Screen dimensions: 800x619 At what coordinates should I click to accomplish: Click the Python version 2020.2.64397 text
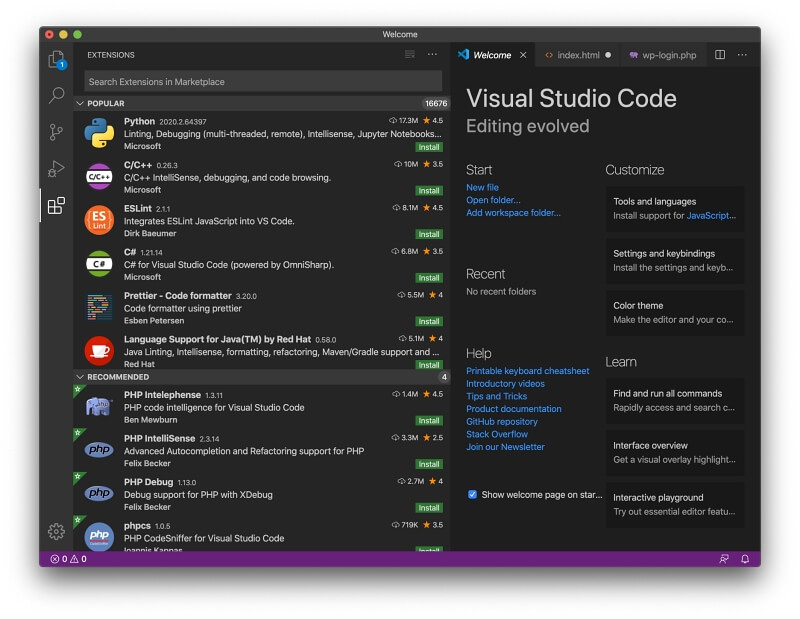click(183, 122)
